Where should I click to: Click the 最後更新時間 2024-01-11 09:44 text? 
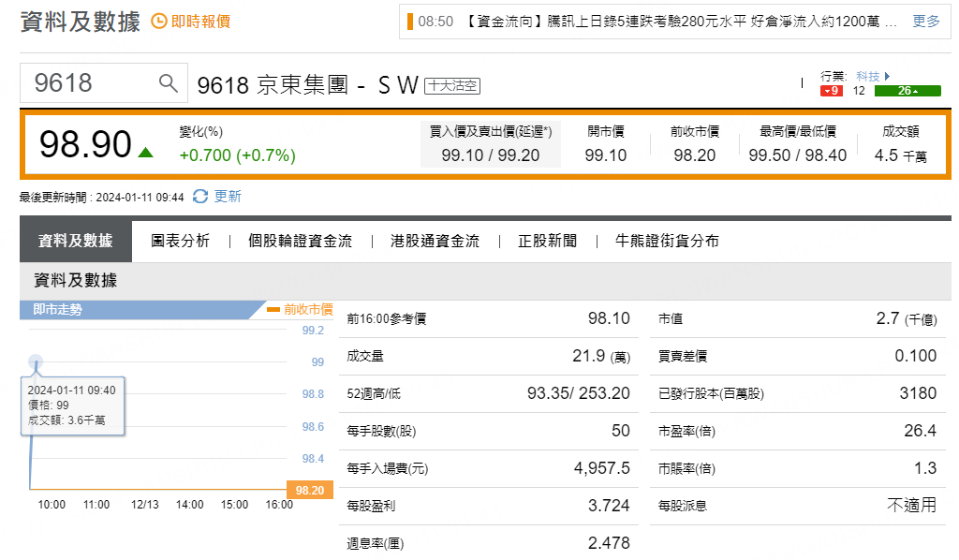(x=101, y=197)
